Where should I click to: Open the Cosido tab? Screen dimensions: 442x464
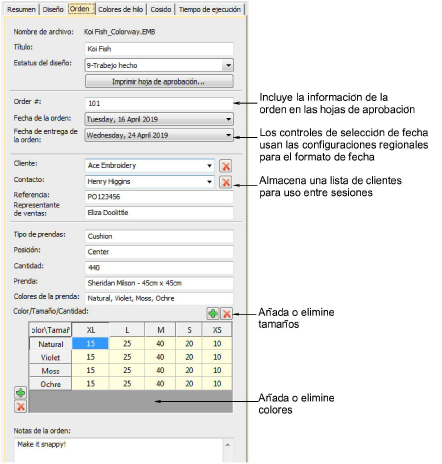click(x=161, y=9)
